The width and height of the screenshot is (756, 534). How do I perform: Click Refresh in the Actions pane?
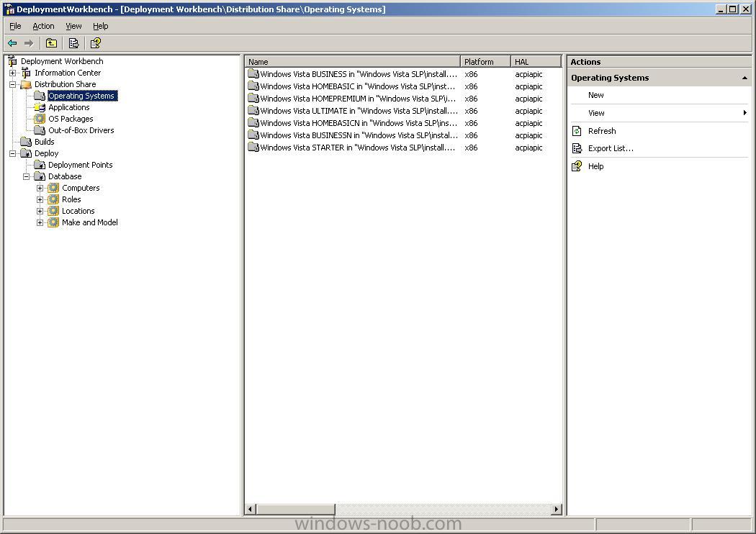pos(602,130)
